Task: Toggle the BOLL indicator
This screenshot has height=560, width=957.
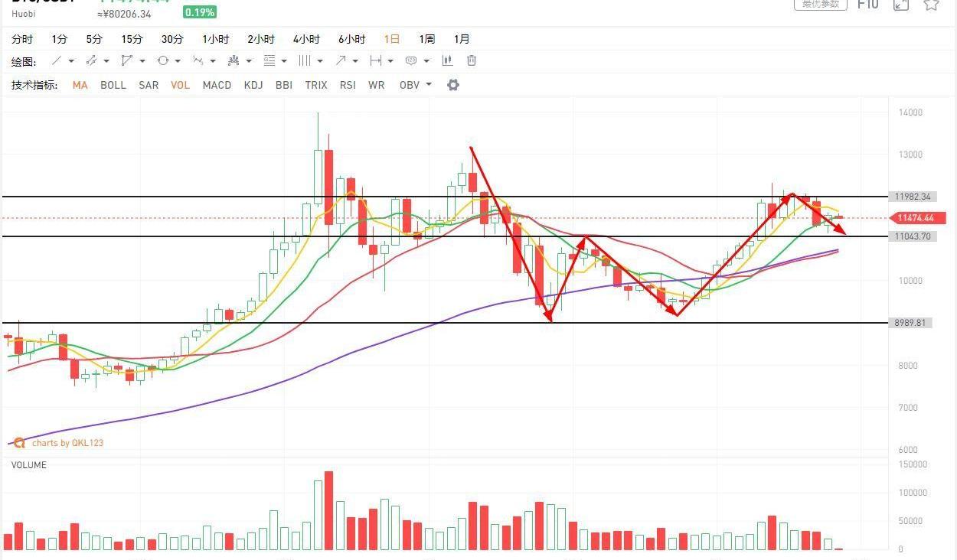Action: [113, 85]
